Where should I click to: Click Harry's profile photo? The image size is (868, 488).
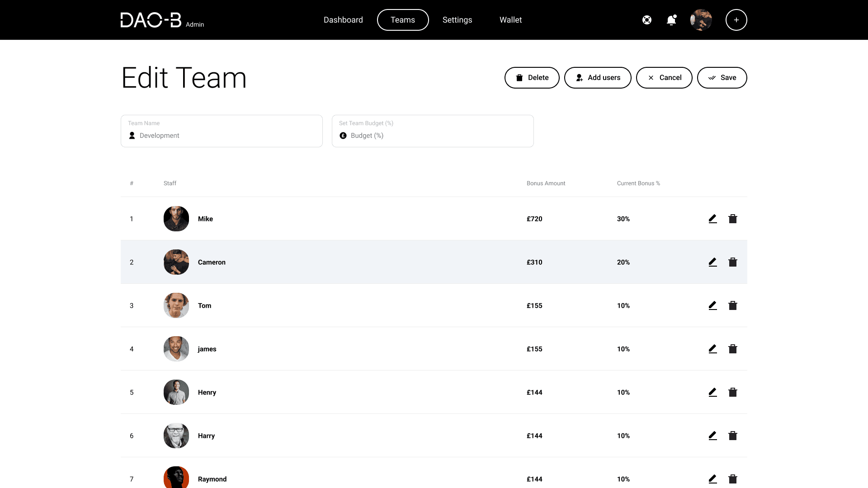(x=176, y=436)
